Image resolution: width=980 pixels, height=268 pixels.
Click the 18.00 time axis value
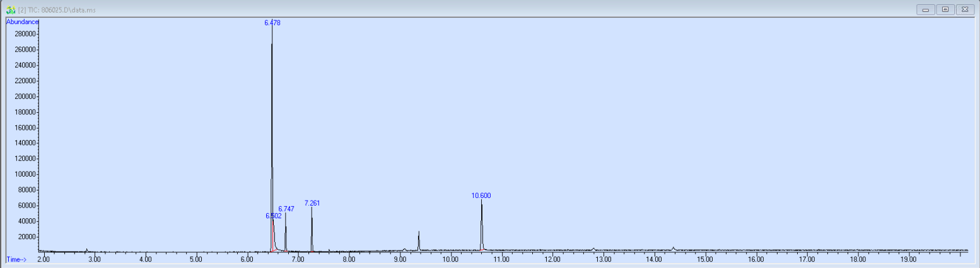click(x=858, y=259)
